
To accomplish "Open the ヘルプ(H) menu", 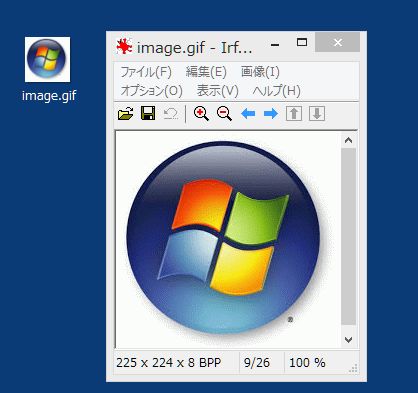I will pos(277,90).
